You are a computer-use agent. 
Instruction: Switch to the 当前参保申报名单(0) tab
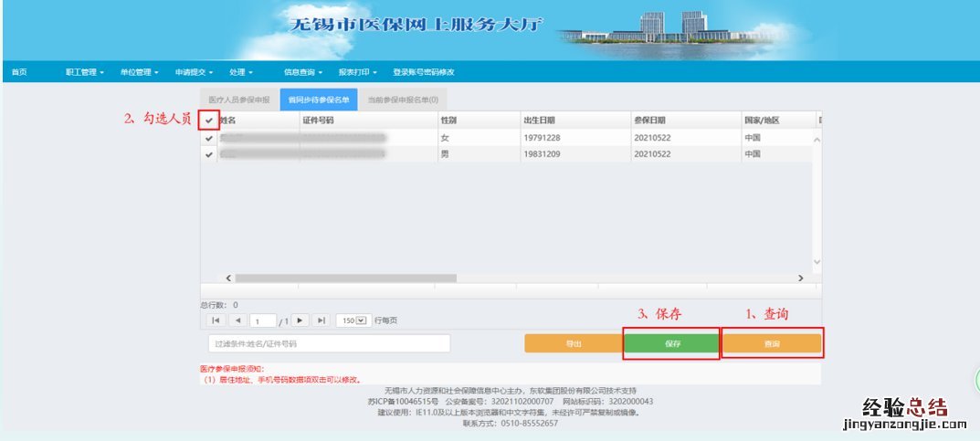click(x=403, y=100)
